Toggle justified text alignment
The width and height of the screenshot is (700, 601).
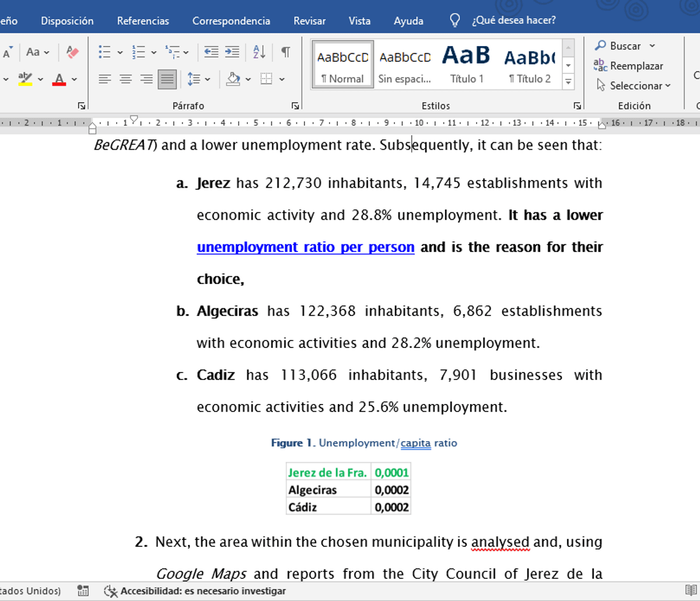167,79
